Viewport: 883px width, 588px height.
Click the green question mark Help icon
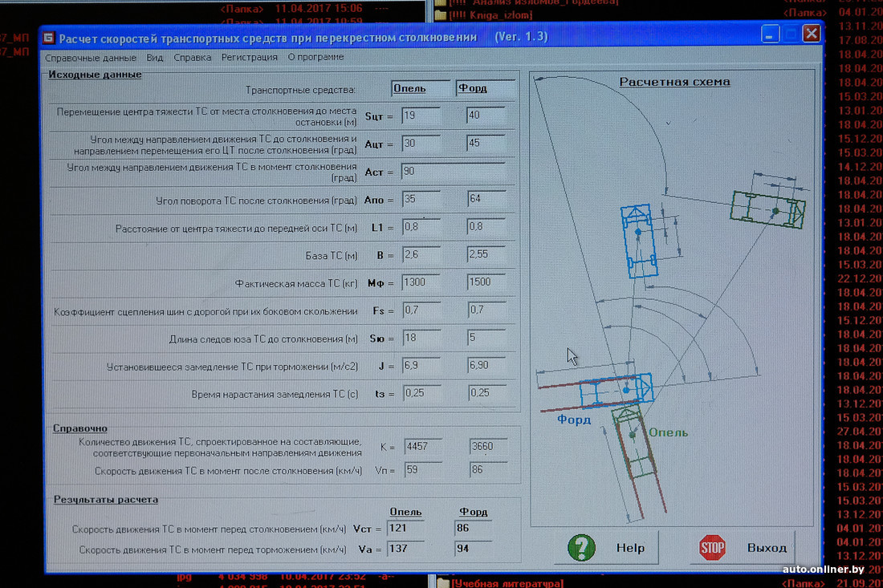[580, 547]
